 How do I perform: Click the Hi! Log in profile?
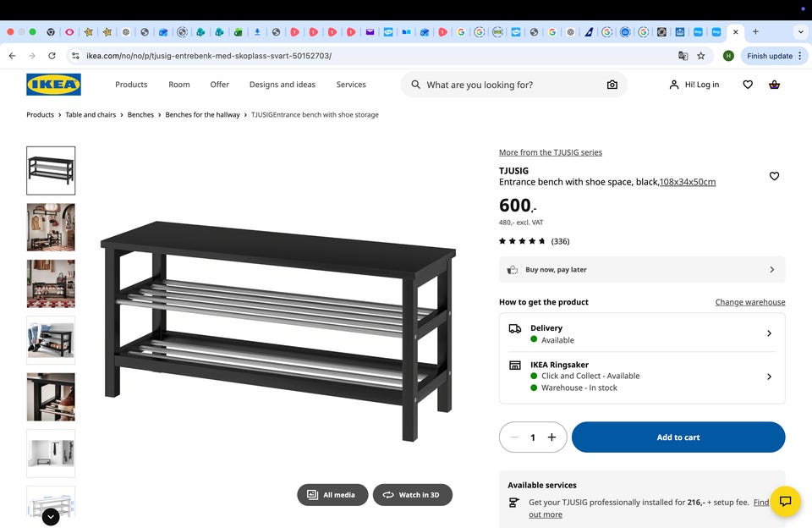694,85
